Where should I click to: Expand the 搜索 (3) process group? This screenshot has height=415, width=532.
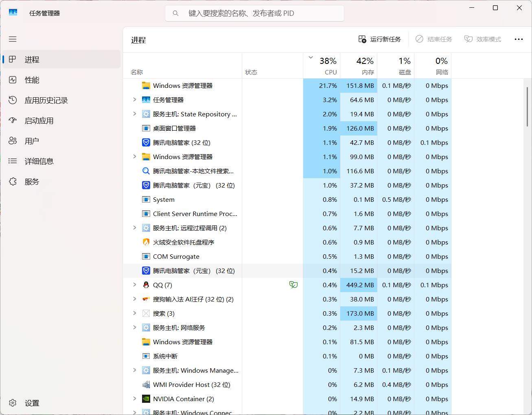point(134,313)
